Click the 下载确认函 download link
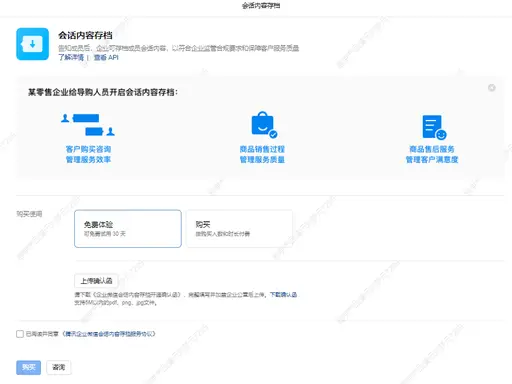Screen dimensions: 512x384 283,295
